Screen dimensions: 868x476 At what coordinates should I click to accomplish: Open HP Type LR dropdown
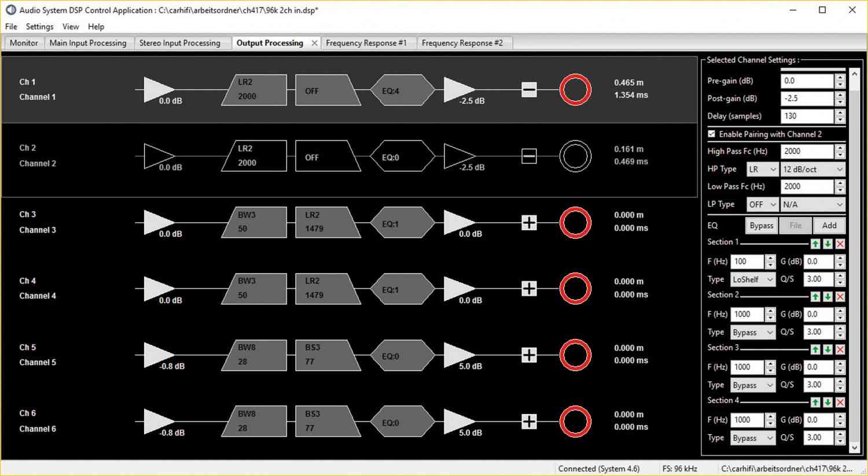[x=763, y=169]
